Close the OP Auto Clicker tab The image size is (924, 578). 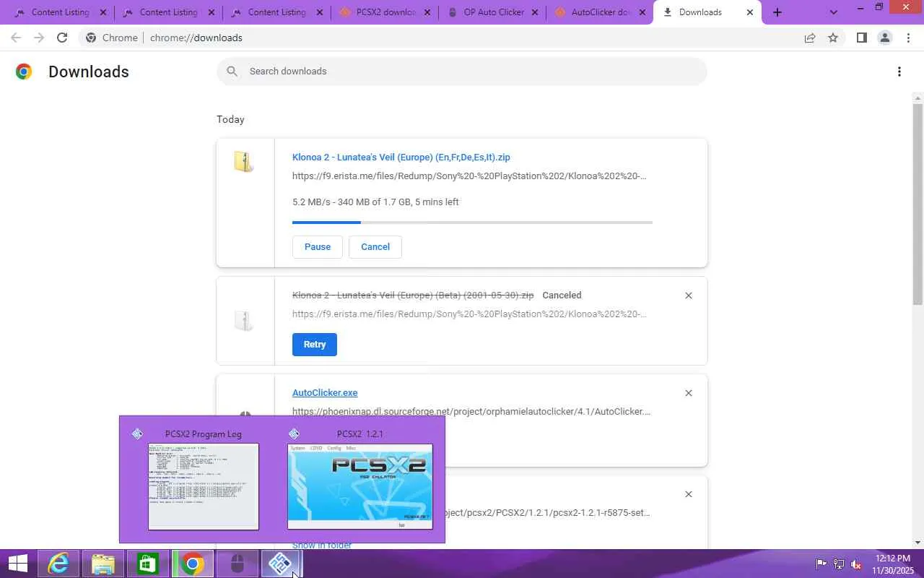coord(536,12)
